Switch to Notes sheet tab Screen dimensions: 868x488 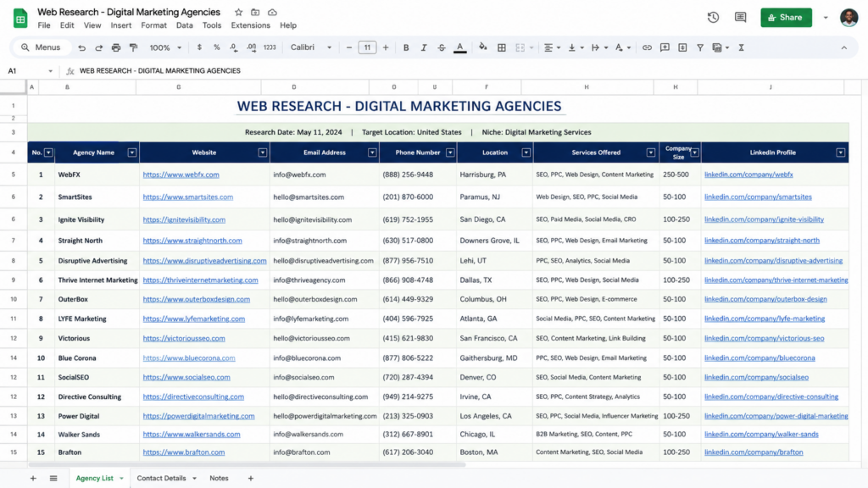click(219, 478)
